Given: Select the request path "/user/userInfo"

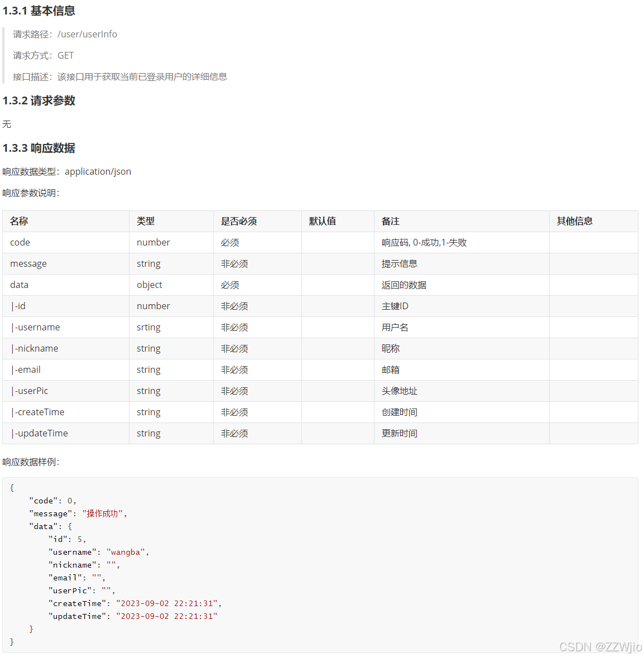Looking at the screenshot, I should click(x=87, y=34).
